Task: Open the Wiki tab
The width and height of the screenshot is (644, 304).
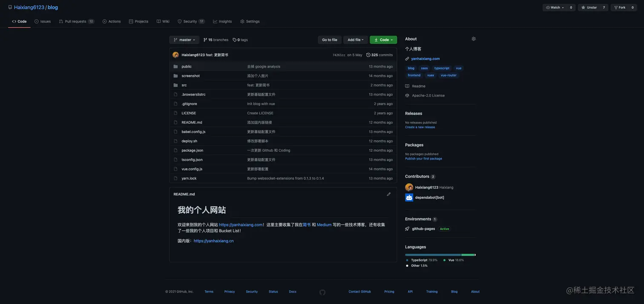Action: pos(163,21)
